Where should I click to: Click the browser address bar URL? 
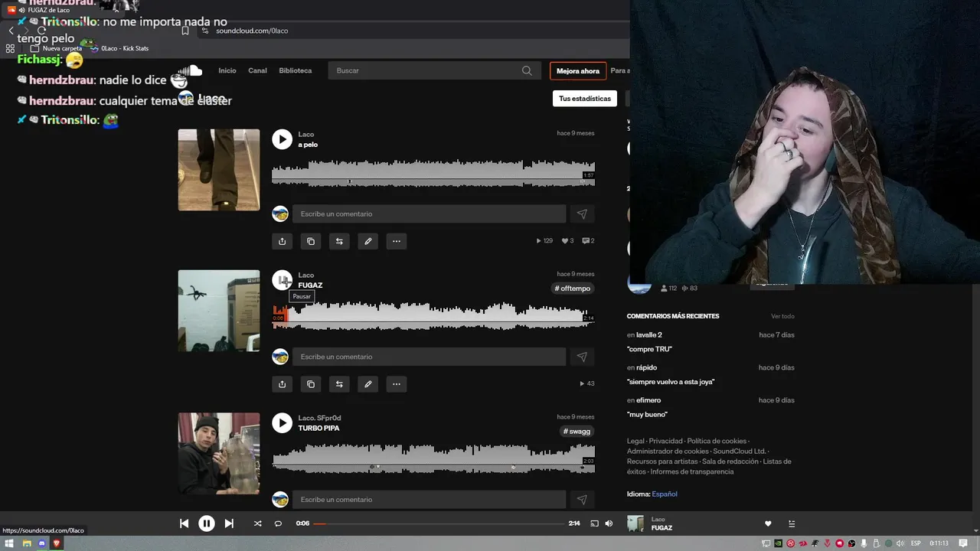pyautogui.click(x=252, y=31)
